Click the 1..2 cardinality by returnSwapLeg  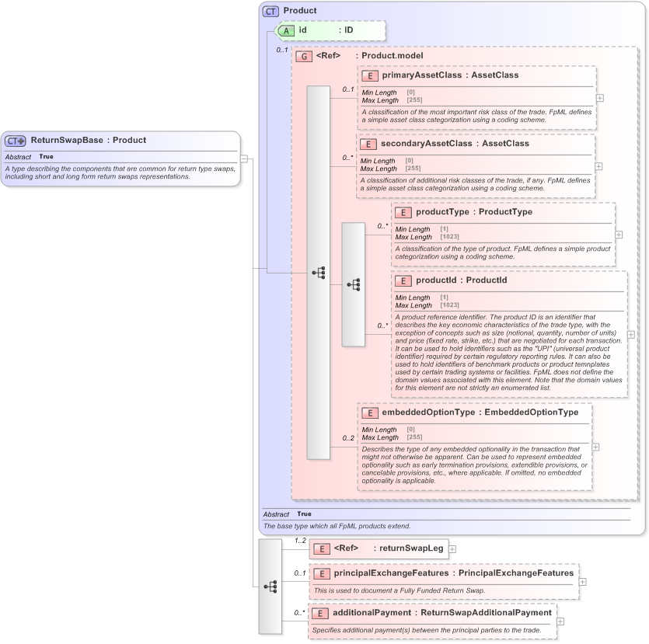pyautogui.click(x=300, y=541)
